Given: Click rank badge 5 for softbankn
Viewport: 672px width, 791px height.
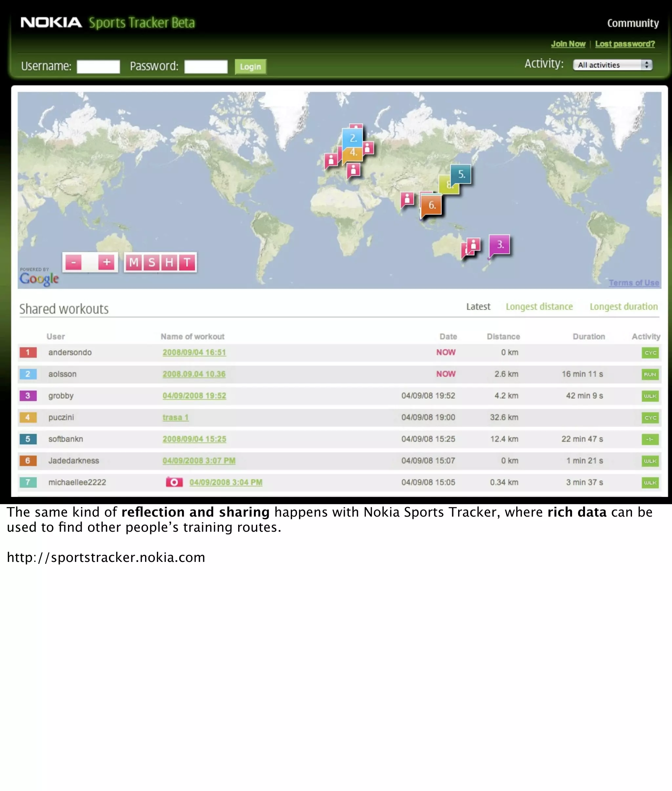Looking at the screenshot, I should (x=28, y=439).
